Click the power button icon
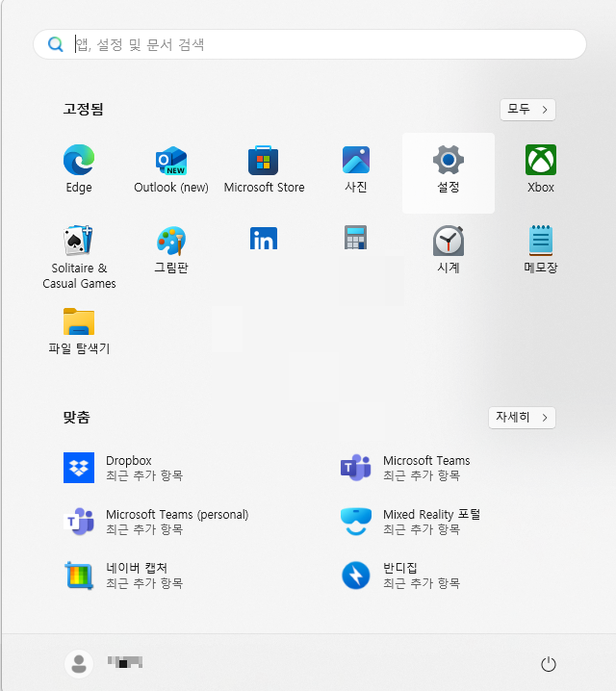The height and width of the screenshot is (691, 616). point(548,664)
